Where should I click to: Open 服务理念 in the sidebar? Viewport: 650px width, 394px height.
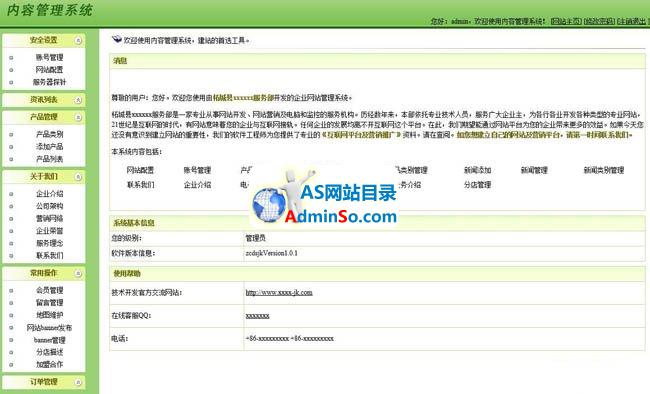coord(49,243)
